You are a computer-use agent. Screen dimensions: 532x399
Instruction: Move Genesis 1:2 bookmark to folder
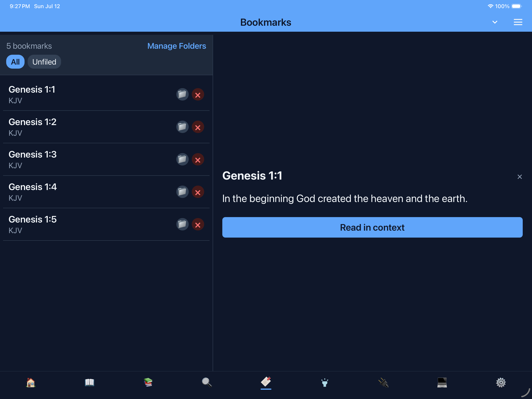pyautogui.click(x=182, y=127)
